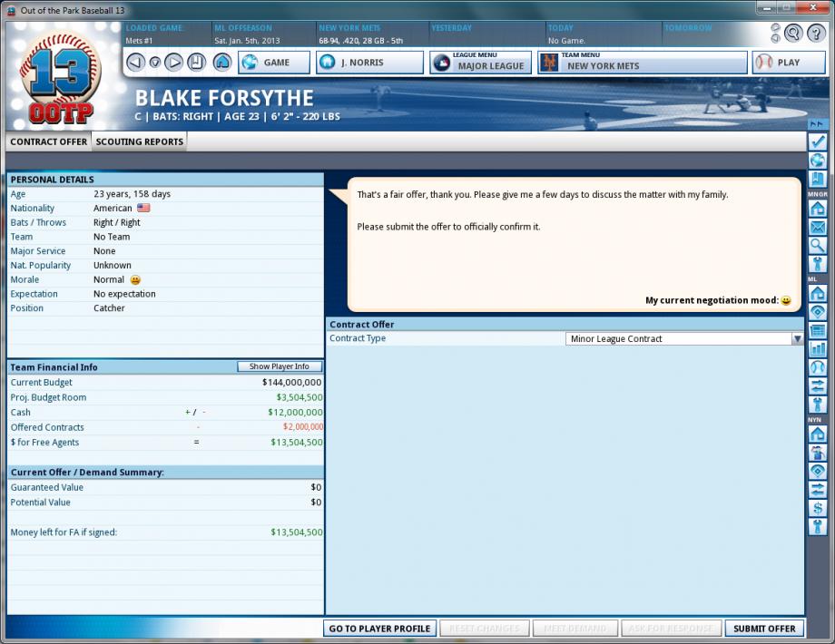Select the Contract Offer tab

49,141
